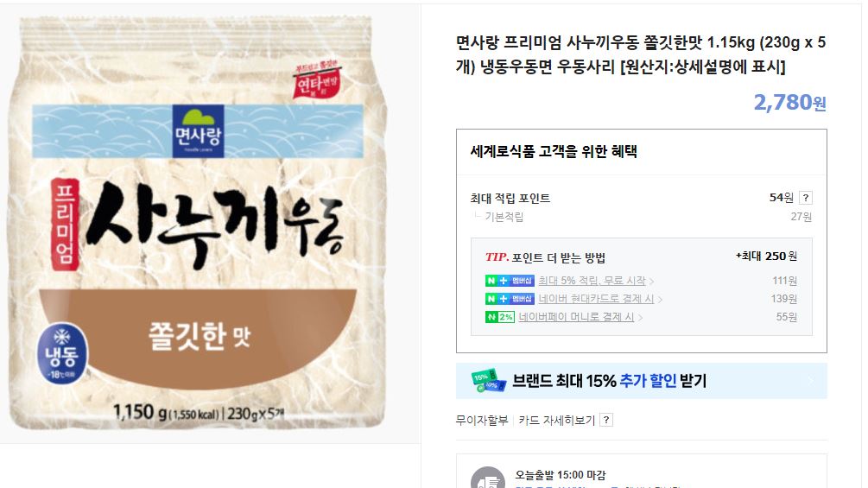The width and height of the screenshot is (868, 488).
Task: Open the 네이버 현대카드로 결제 시 link
Action: (596, 299)
